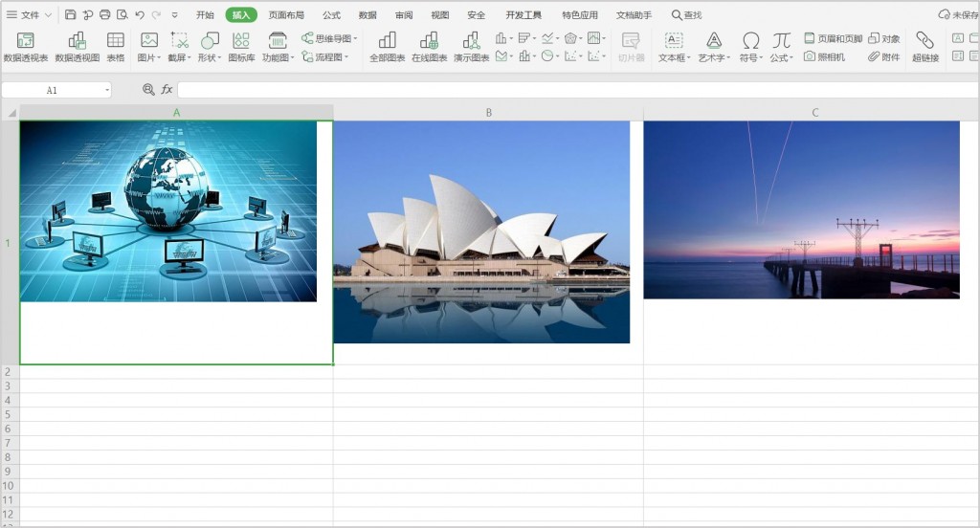Insert a hyperlink (超链接)
980x528 pixels.
(x=925, y=47)
